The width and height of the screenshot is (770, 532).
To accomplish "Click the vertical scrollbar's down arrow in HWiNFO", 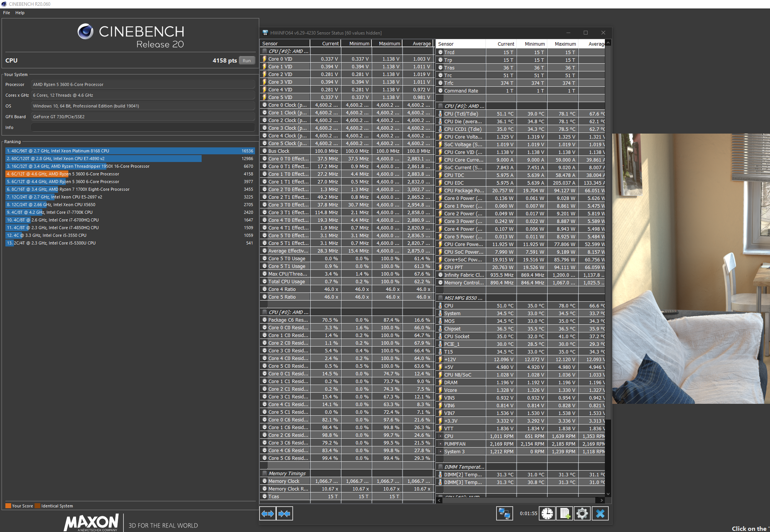I will pyautogui.click(x=608, y=494).
